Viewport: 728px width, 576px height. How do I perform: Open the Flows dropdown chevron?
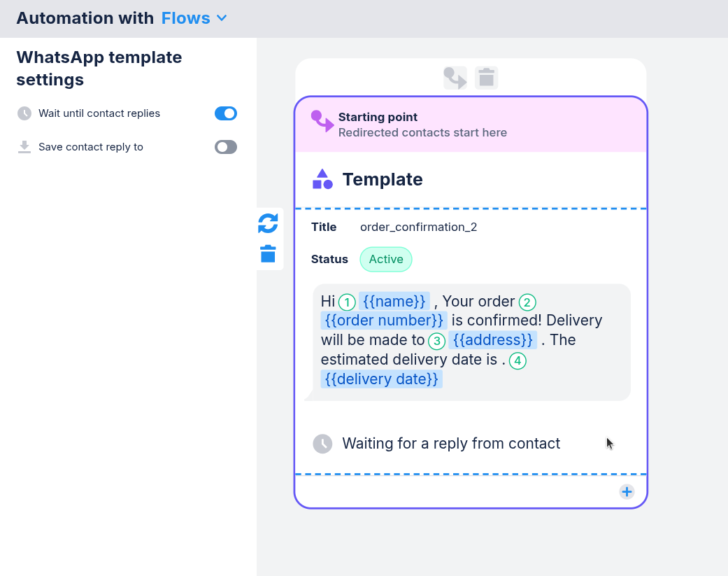(222, 18)
